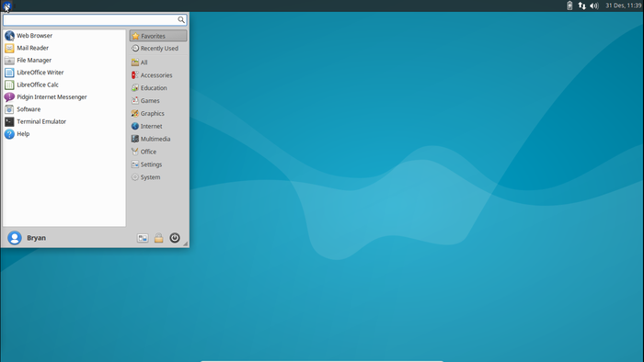Image resolution: width=644 pixels, height=362 pixels.
Task: Open the Games category
Action: tap(158, 100)
